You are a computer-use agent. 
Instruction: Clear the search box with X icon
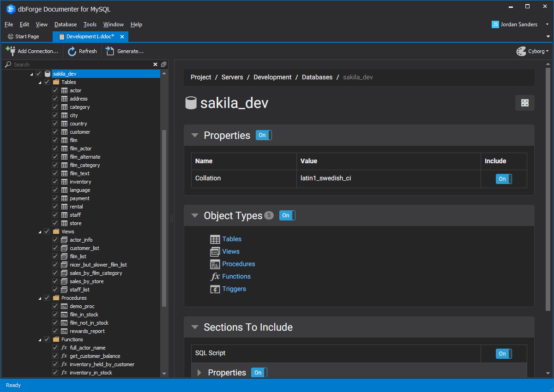point(156,65)
